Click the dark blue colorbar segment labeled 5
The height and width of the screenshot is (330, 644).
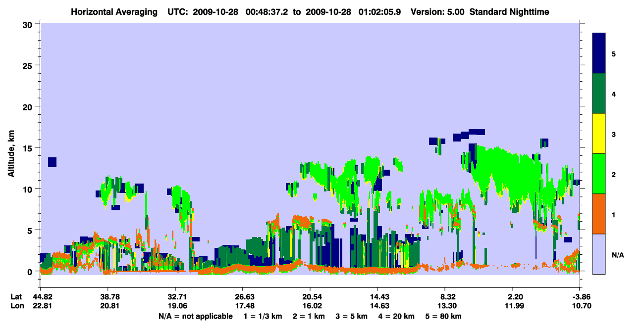[599, 53]
